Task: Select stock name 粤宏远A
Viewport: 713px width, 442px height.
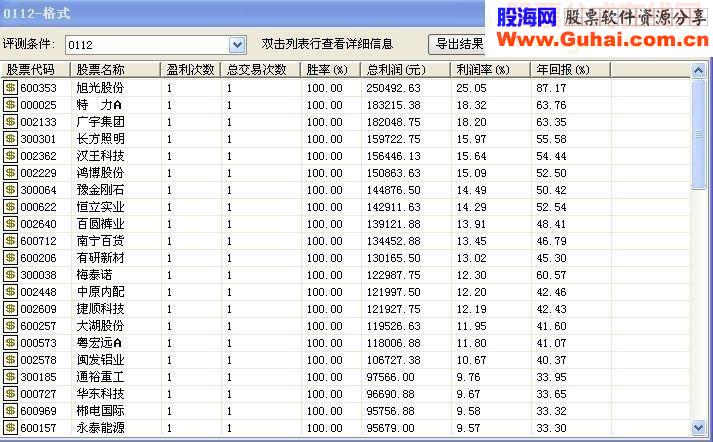Action: tap(99, 342)
